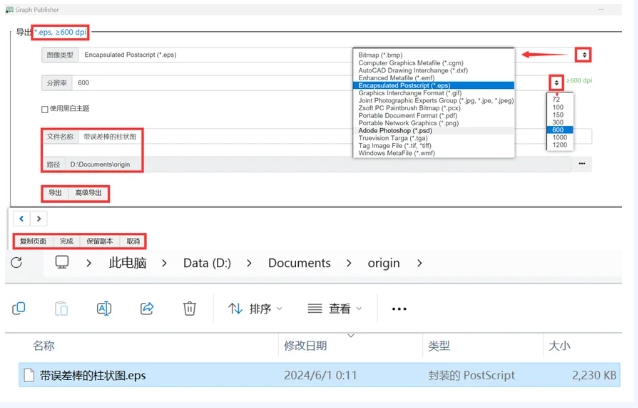This screenshot has width=638, height=408.
Task: Open the image type dropdown arrow
Action: 584,55
